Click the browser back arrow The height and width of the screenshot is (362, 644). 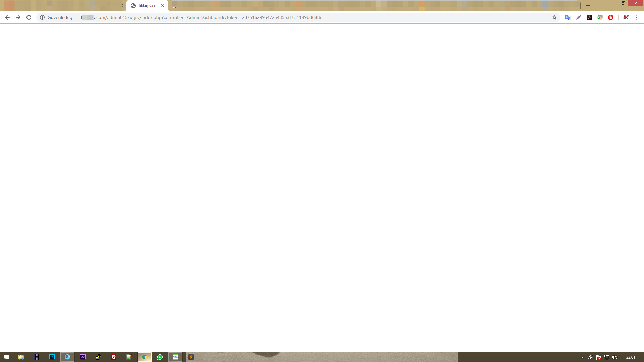click(x=7, y=17)
